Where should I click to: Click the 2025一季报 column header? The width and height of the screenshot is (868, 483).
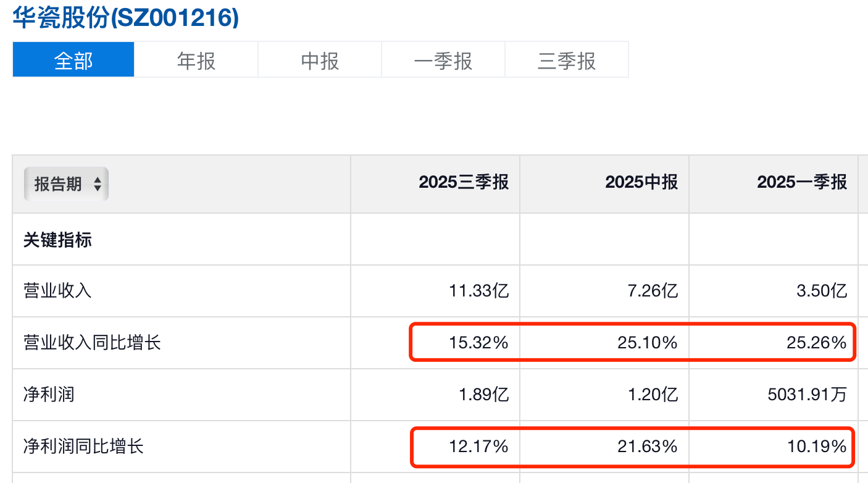tap(801, 182)
